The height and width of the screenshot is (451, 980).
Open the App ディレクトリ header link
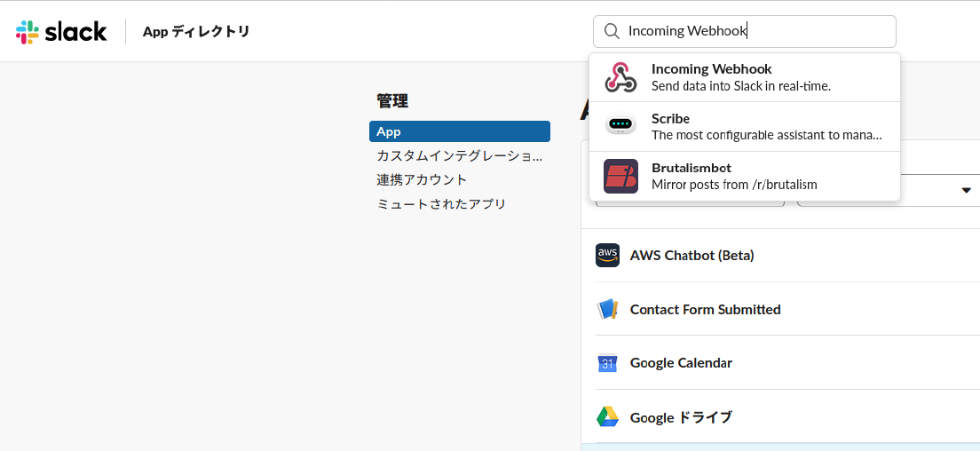[196, 31]
